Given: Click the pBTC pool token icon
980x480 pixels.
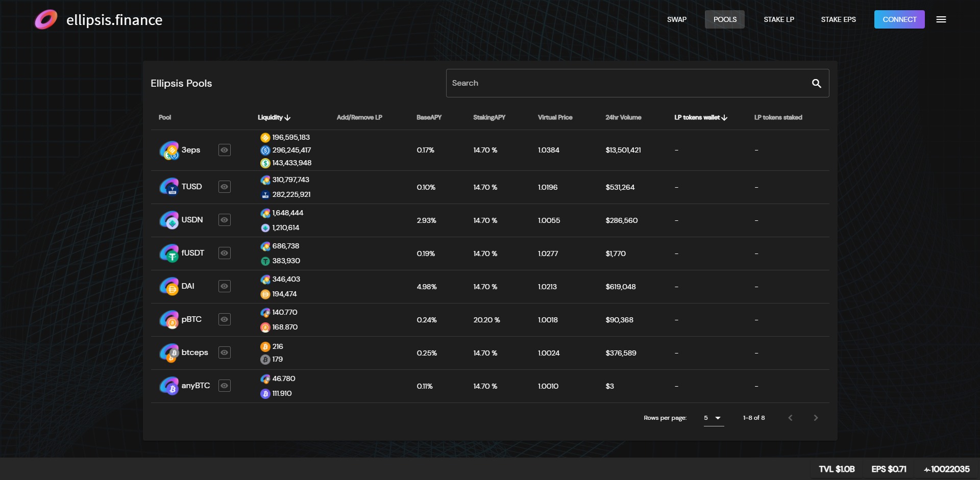Looking at the screenshot, I should coord(169,320).
